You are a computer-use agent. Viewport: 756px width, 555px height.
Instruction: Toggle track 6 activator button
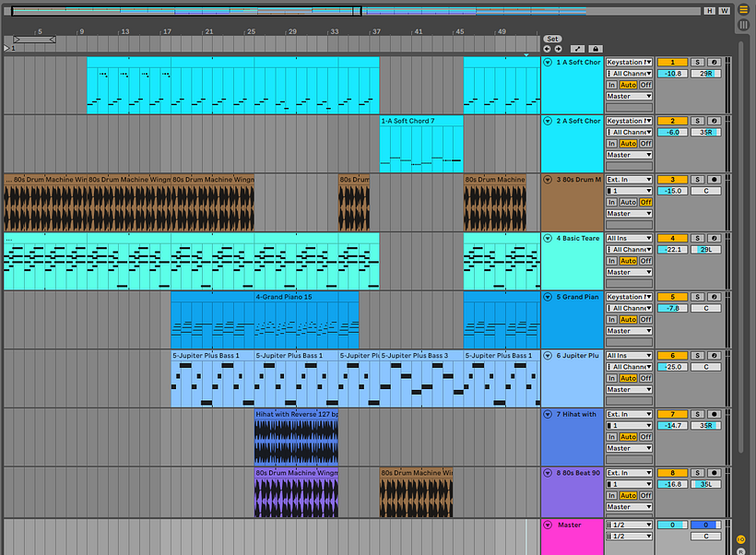coord(672,355)
